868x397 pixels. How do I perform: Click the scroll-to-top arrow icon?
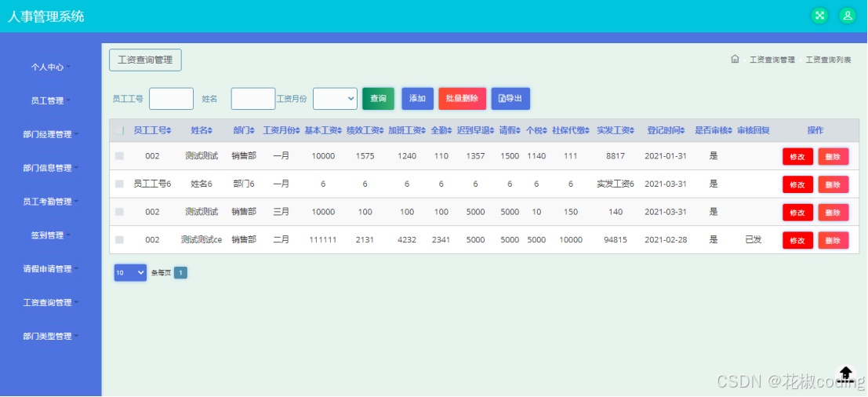(x=846, y=373)
